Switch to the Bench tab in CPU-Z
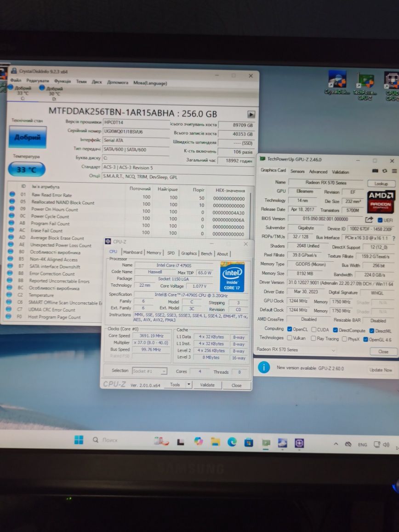399x532 pixels. 206,254
